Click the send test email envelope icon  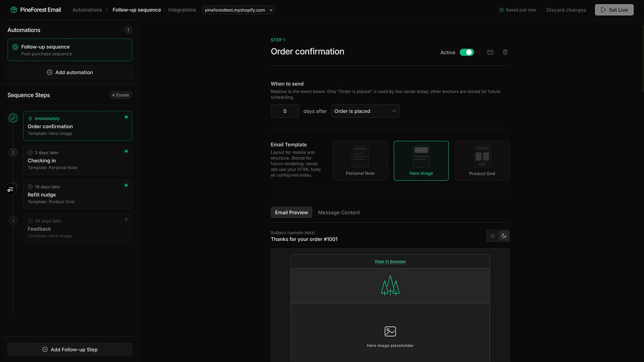(490, 52)
